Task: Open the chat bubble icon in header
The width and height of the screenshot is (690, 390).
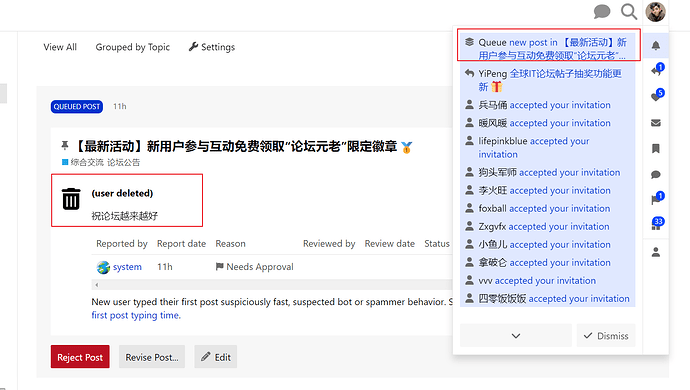Action: [x=602, y=11]
